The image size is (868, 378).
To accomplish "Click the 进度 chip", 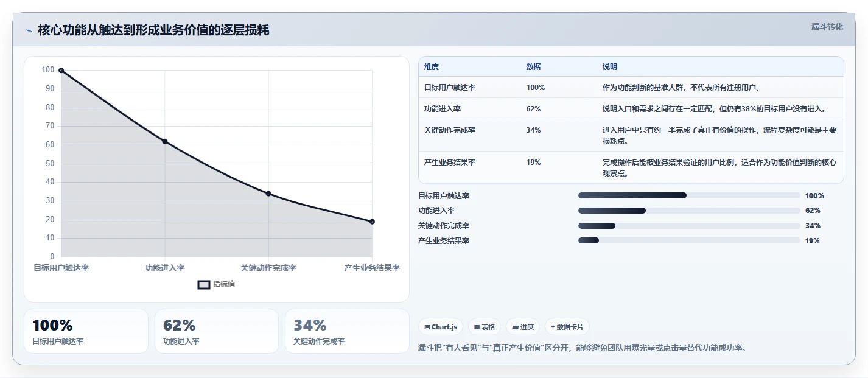I will tap(523, 327).
